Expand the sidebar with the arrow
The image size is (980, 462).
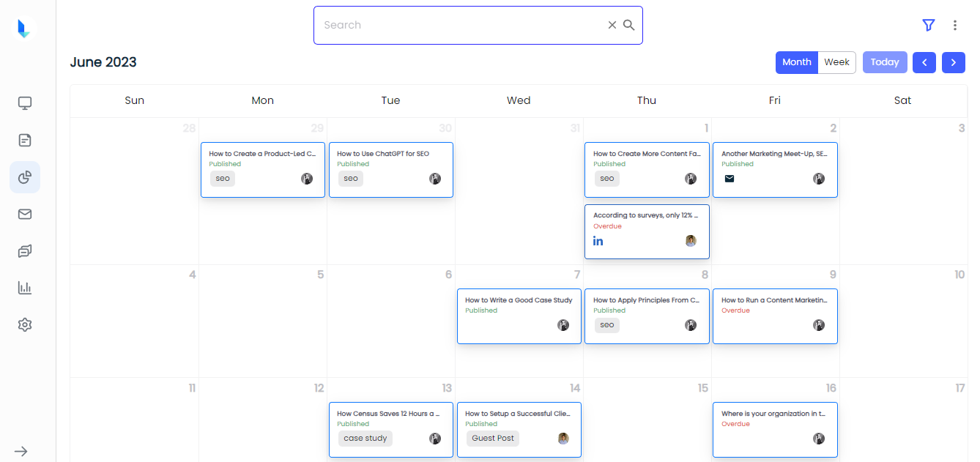pos(21,451)
